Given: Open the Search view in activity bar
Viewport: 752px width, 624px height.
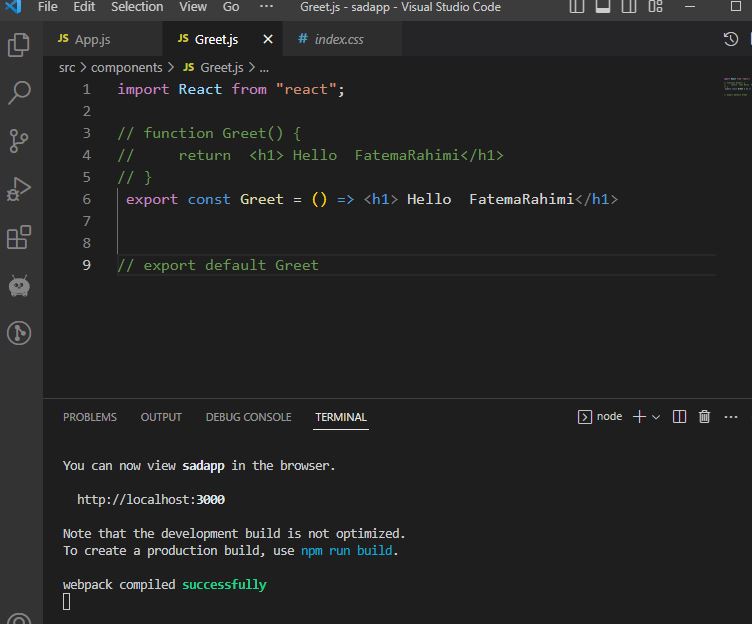Looking at the screenshot, I should pyautogui.click(x=19, y=93).
